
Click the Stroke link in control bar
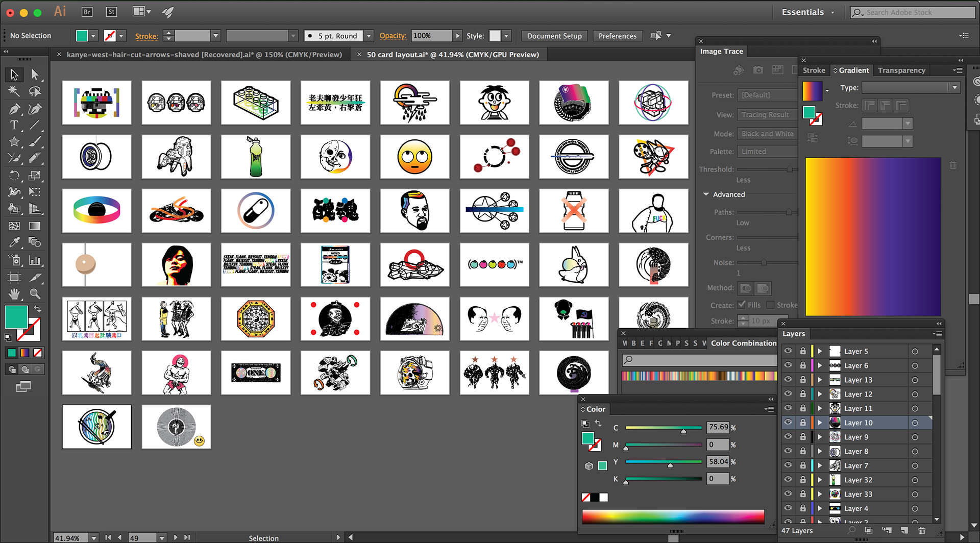(146, 36)
